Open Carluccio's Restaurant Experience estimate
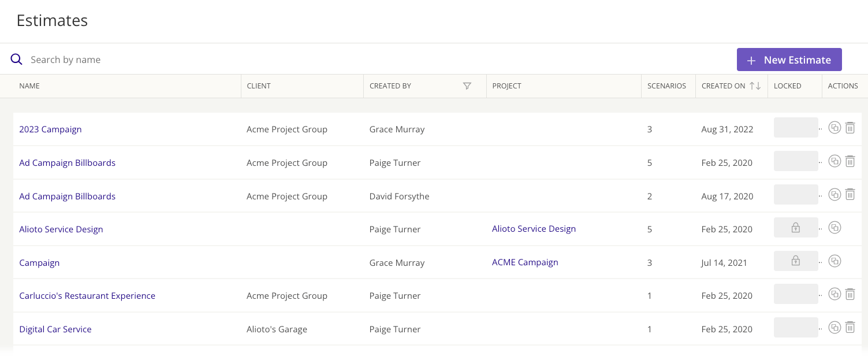The height and width of the screenshot is (356, 868). click(x=87, y=296)
